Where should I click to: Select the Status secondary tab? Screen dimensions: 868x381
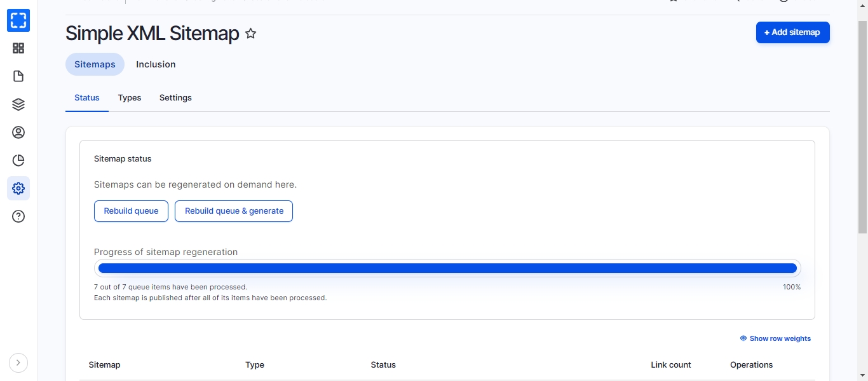click(x=87, y=98)
